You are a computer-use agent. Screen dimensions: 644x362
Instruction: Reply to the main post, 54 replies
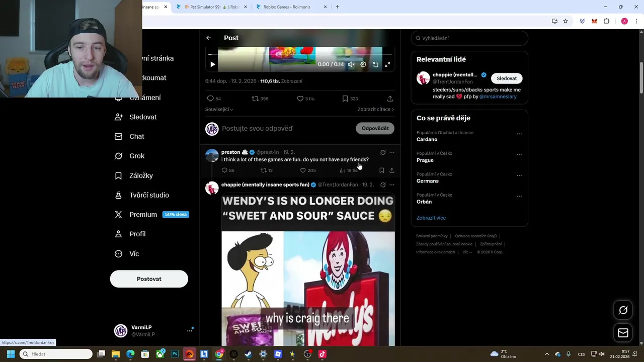214,99
